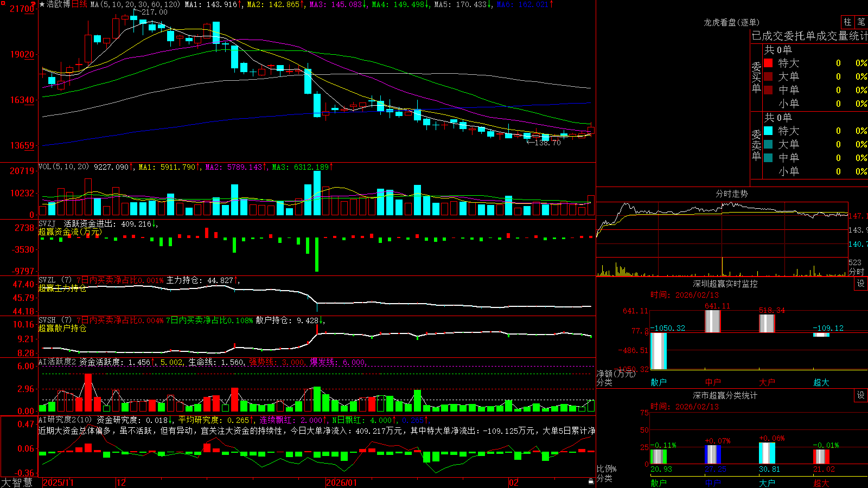The height and width of the screenshot is (488, 868).
Task: Click the 超赢主力持仓 label
Action: click(62, 288)
